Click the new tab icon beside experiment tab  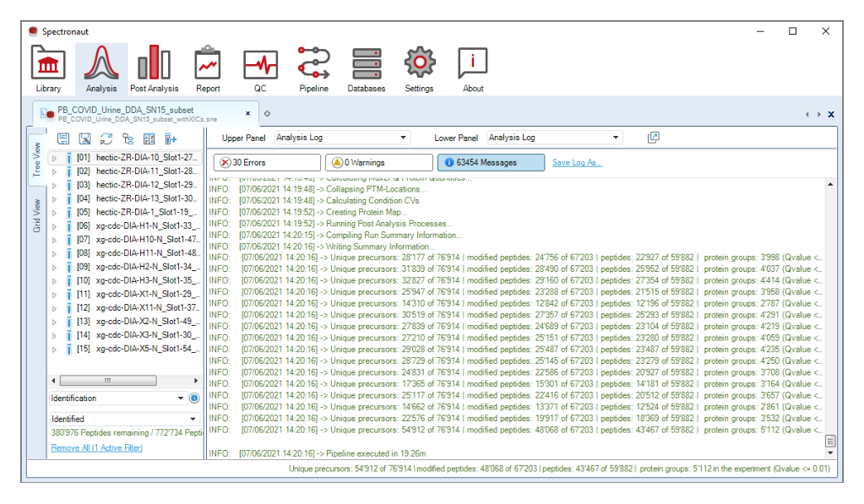click(x=267, y=113)
